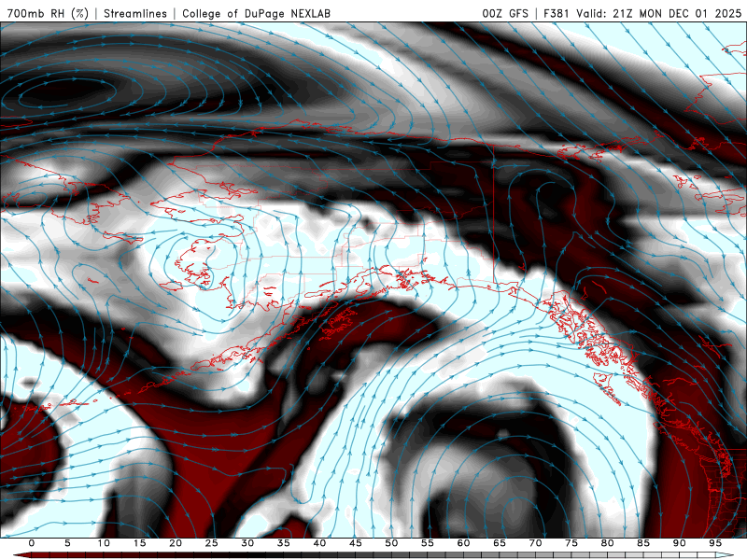Click the color scale label "50"
747x560 pixels.
tap(391, 543)
